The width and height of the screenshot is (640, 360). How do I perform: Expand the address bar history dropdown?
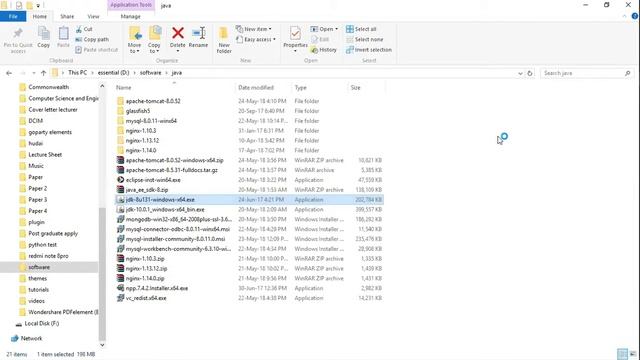(520, 73)
